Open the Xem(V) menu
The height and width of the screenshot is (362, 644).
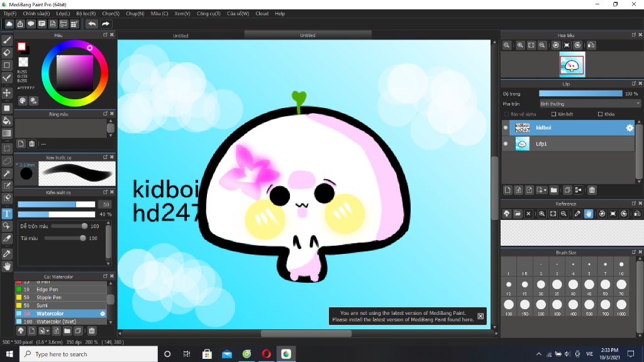(182, 14)
